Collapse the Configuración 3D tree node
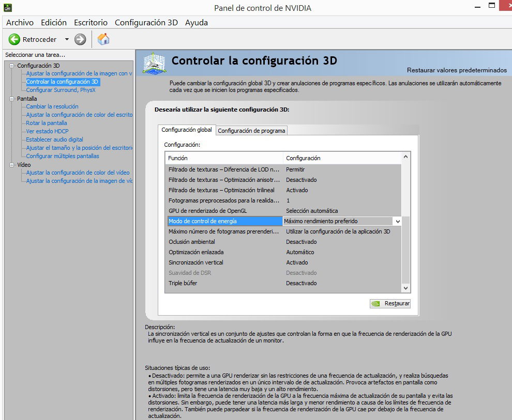This screenshot has width=512, height=420. (x=12, y=66)
